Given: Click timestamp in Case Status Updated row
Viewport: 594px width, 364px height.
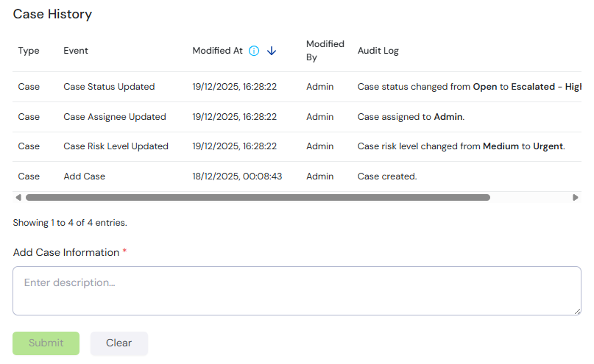Looking at the screenshot, I should (x=235, y=87).
